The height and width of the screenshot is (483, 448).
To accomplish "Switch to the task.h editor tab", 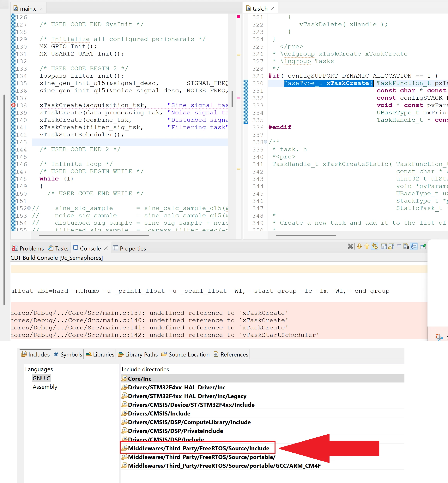I will pos(260,9).
